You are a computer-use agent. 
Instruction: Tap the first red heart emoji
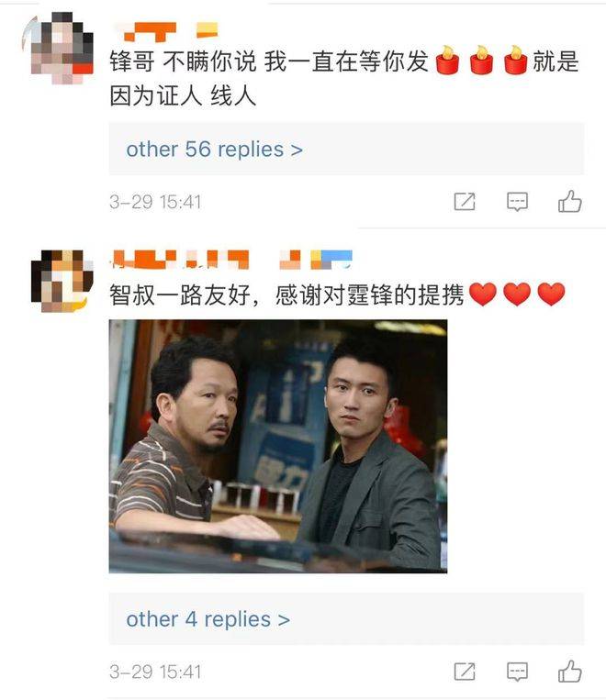[x=483, y=294]
